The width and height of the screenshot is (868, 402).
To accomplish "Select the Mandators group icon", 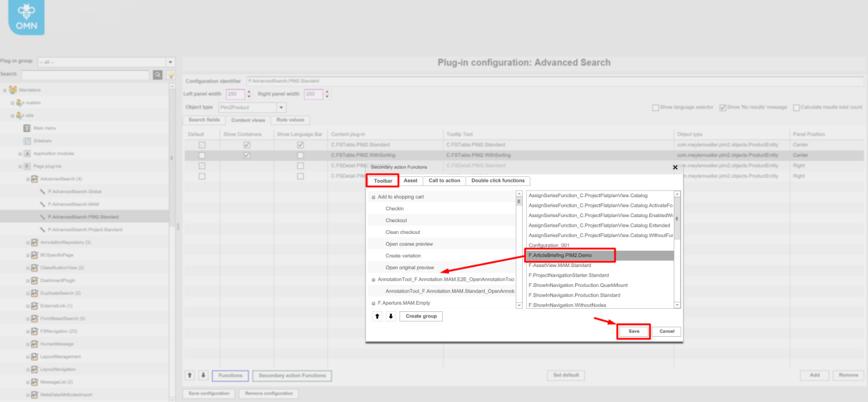I will pos(13,90).
